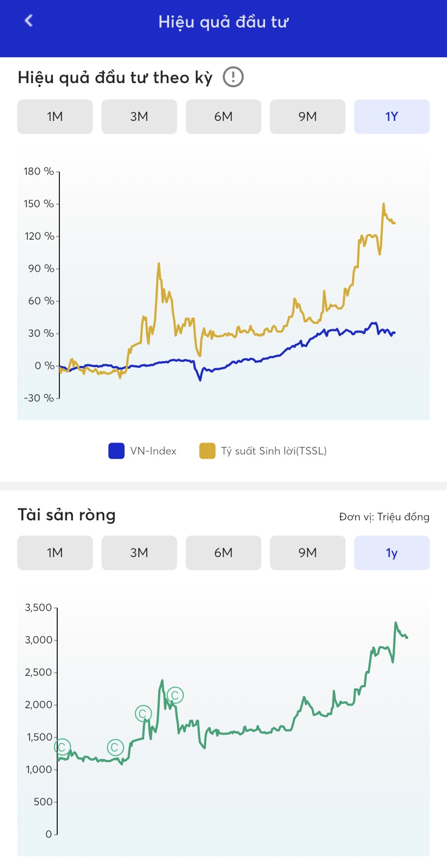Show 6M net asset chart
Screen dimensions: 447x868
223,553
